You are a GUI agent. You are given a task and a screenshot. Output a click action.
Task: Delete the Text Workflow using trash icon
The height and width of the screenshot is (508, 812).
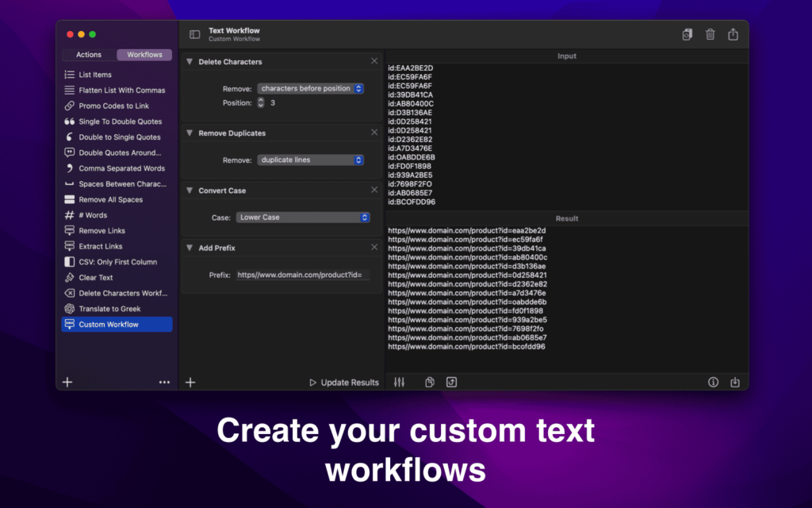[x=710, y=35]
